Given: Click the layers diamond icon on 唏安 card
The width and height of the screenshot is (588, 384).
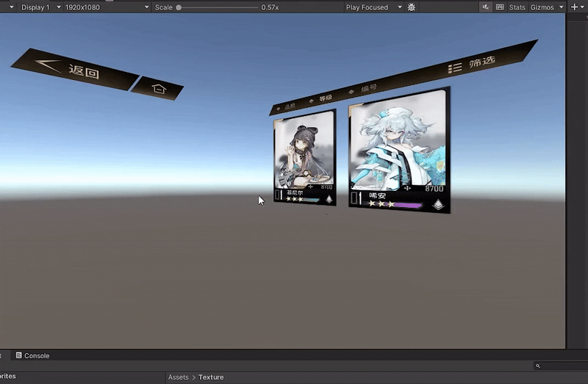Looking at the screenshot, I should [438, 204].
